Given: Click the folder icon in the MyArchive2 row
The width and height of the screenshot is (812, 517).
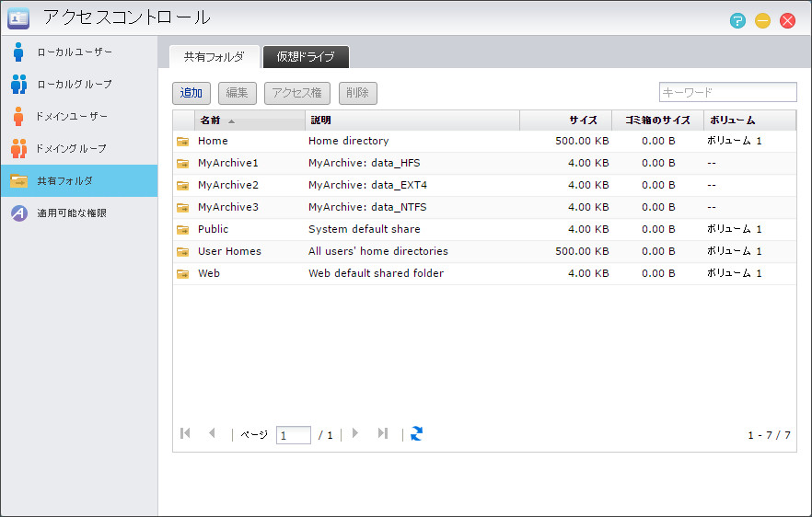Looking at the screenshot, I should tap(183, 185).
